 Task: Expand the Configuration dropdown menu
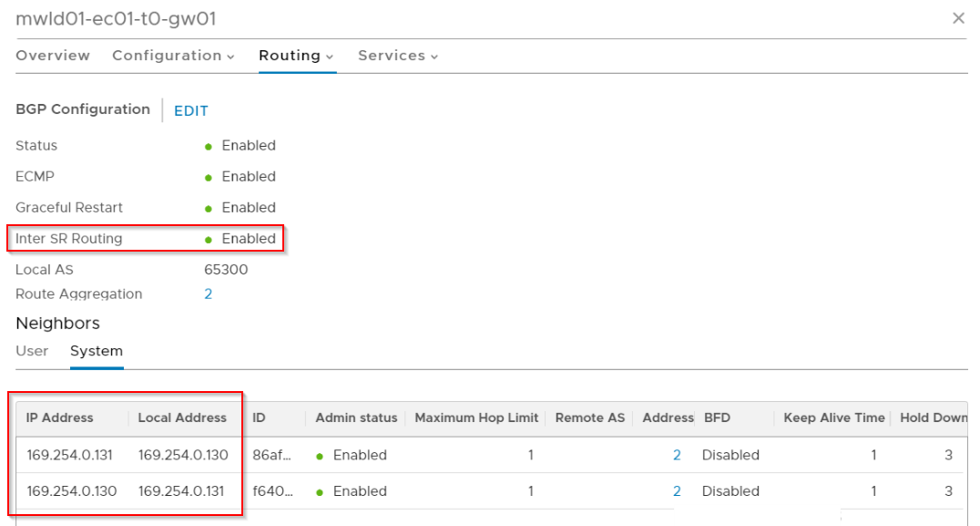coord(173,56)
